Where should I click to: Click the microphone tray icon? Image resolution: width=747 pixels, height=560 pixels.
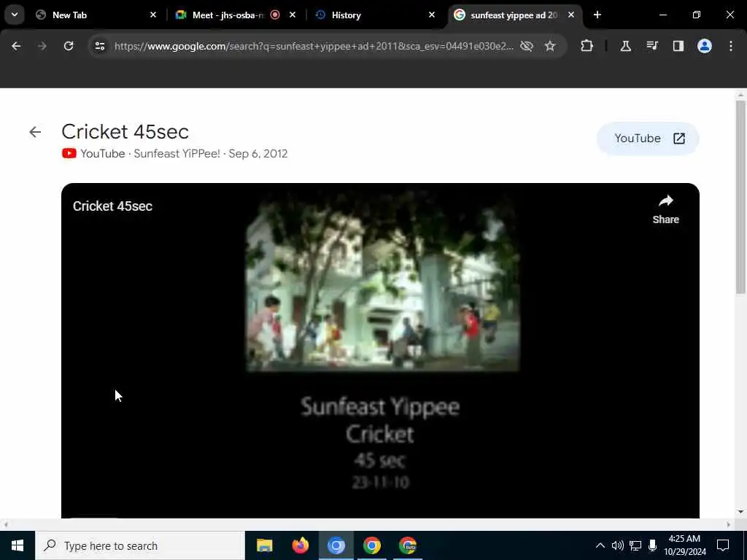click(653, 545)
